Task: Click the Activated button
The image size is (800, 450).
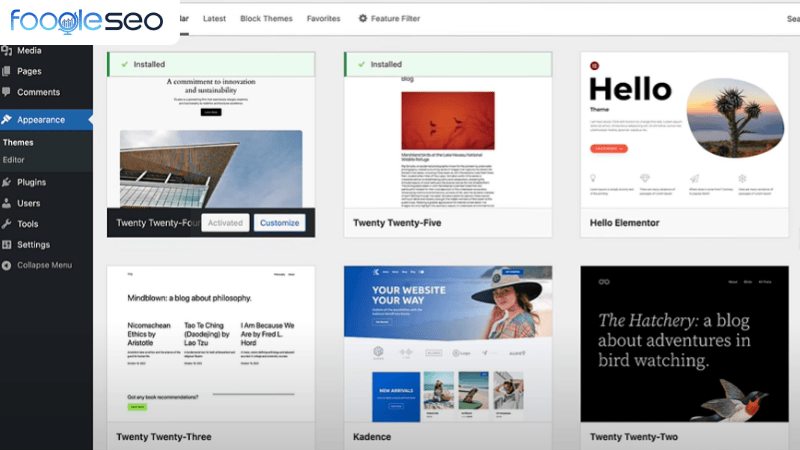Action: [225, 223]
